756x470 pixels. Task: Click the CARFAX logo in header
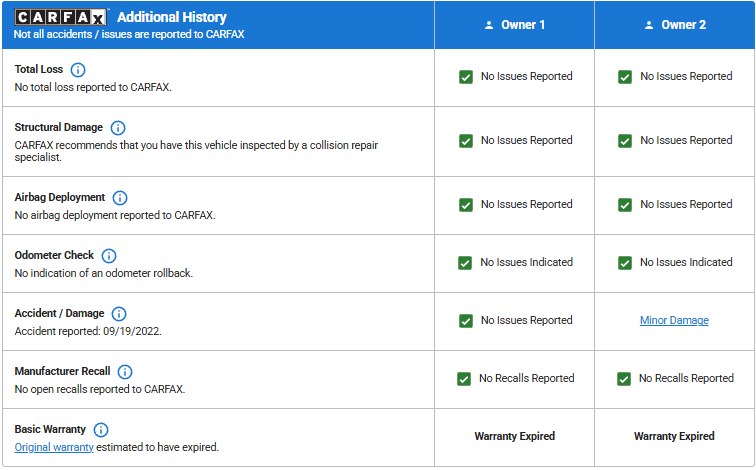[x=61, y=17]
